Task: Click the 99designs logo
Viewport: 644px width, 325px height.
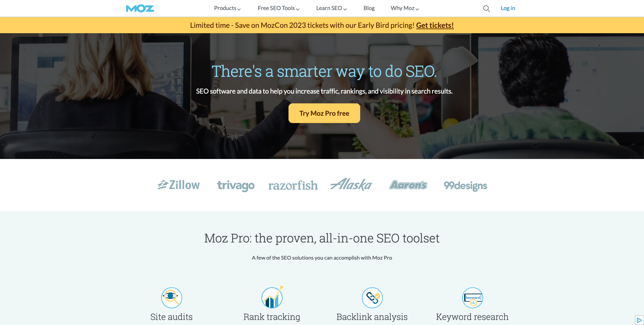Action: (465, 185)
